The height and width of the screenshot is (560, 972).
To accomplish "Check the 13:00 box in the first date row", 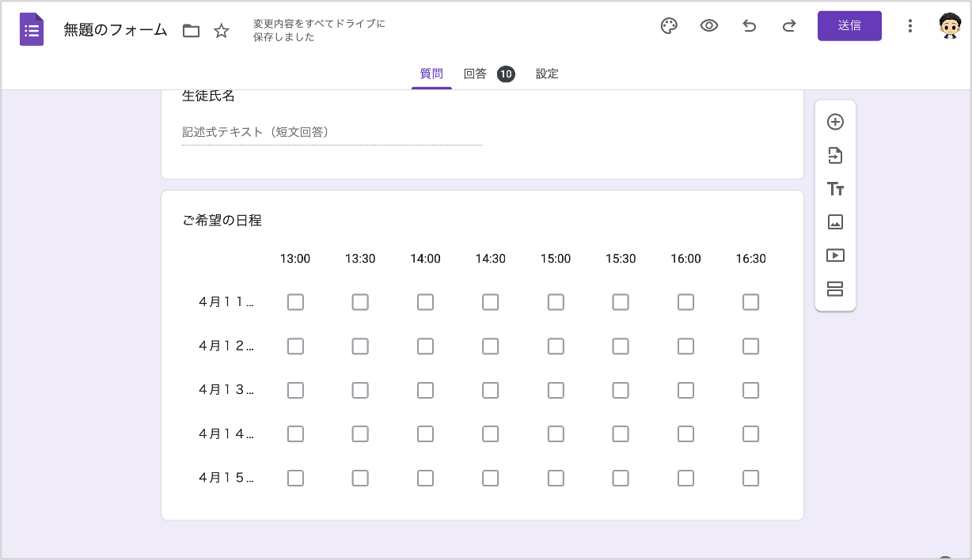I will (295, 302).
